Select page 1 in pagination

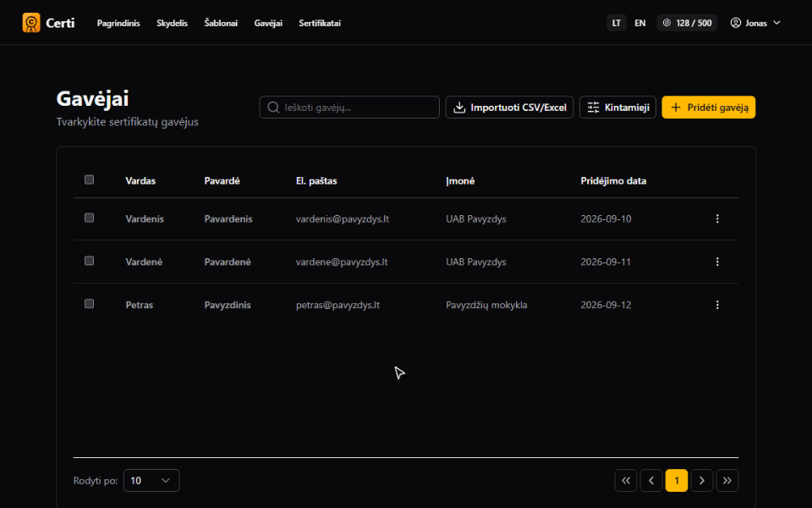pos(677,481)
